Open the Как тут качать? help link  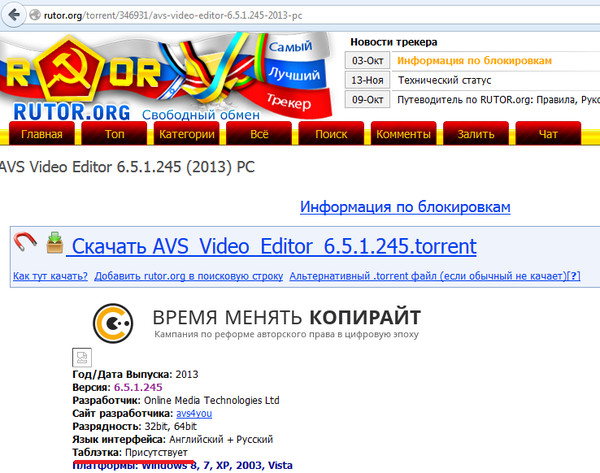50,276
